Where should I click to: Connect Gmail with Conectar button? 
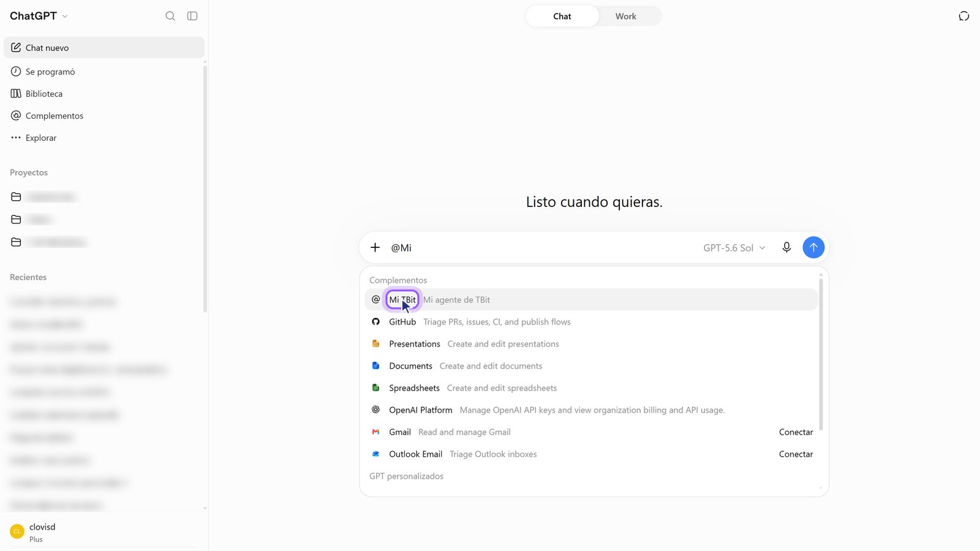[x=796, y=432]
